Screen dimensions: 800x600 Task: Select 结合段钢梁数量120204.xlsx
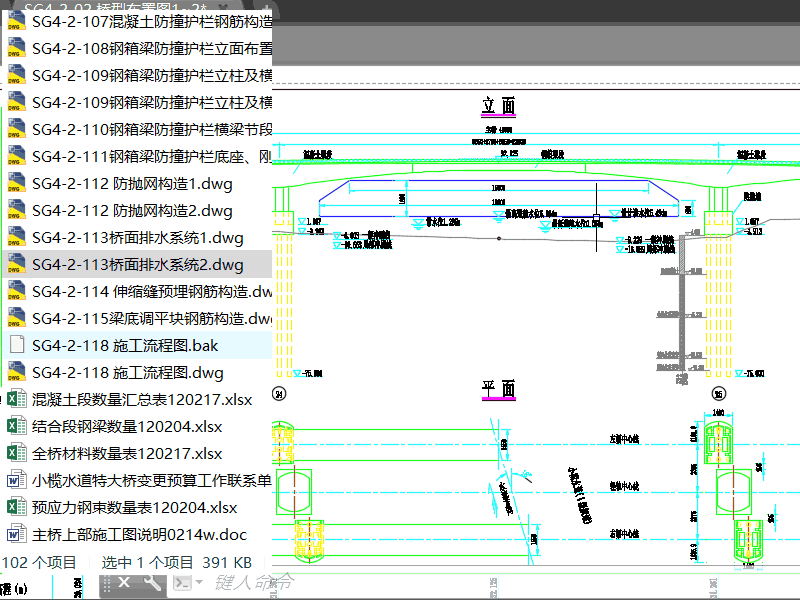138,427
